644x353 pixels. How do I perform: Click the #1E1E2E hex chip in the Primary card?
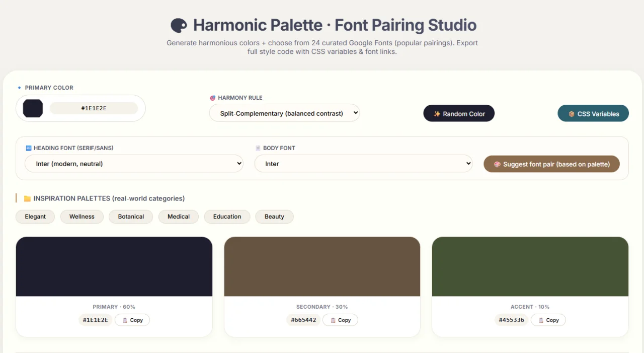click(x=95, y=320)
